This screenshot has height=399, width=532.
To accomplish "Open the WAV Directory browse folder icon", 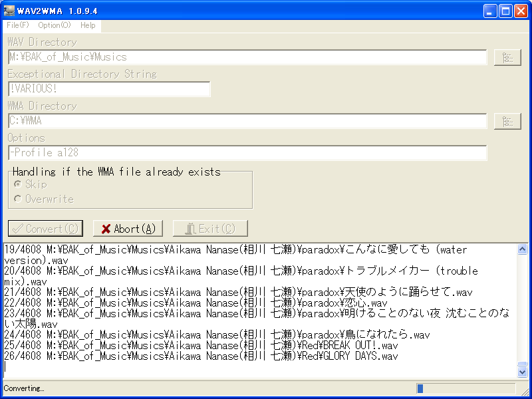I will (507, 57).
